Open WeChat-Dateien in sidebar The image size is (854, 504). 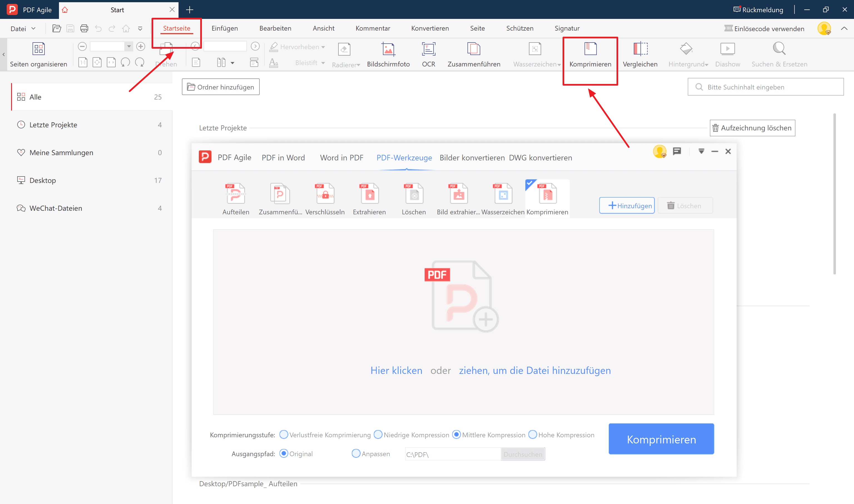coord(92,208)
